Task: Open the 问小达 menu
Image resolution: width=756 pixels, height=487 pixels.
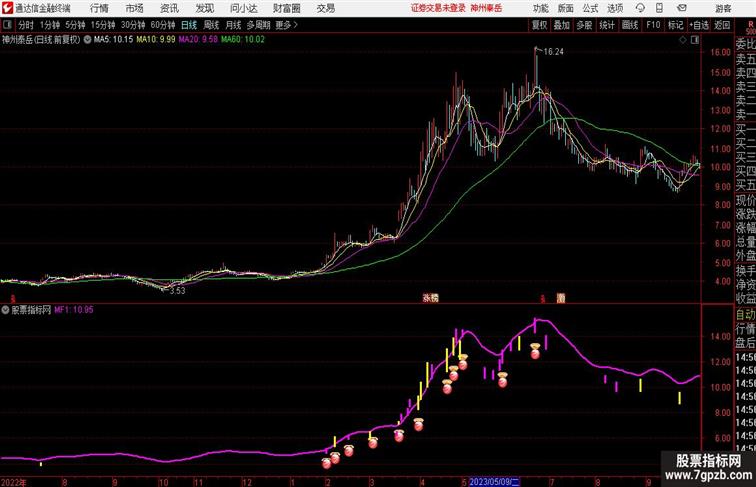Action: (243, 8)
